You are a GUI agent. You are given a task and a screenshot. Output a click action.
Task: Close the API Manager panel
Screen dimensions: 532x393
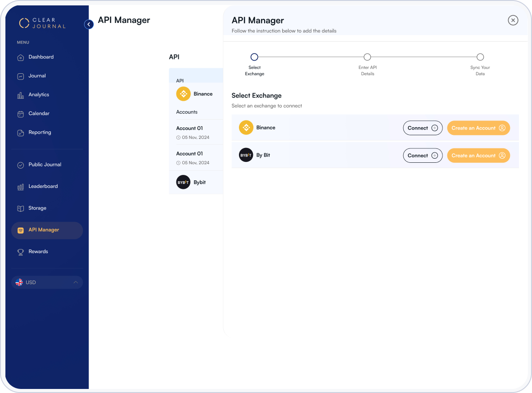tap(513, 20)
